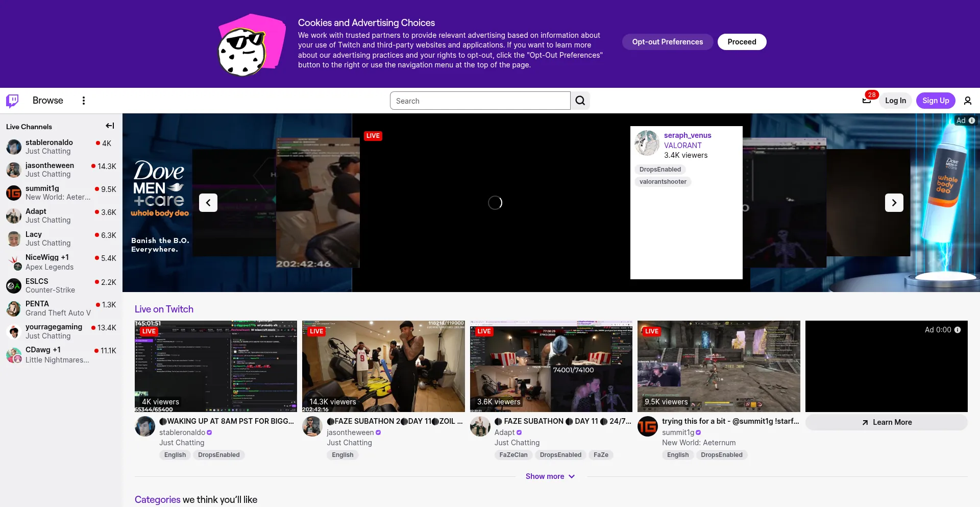Image resolution: width=980 pixels, height=507 pixels.
Task: Click the Sign Up button
Action: 935,101
